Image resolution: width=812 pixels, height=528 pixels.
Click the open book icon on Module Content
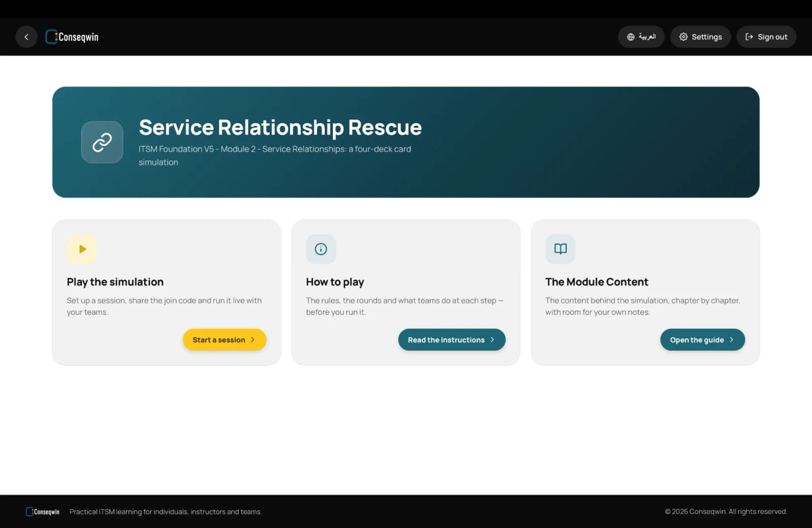pos(560,249)
